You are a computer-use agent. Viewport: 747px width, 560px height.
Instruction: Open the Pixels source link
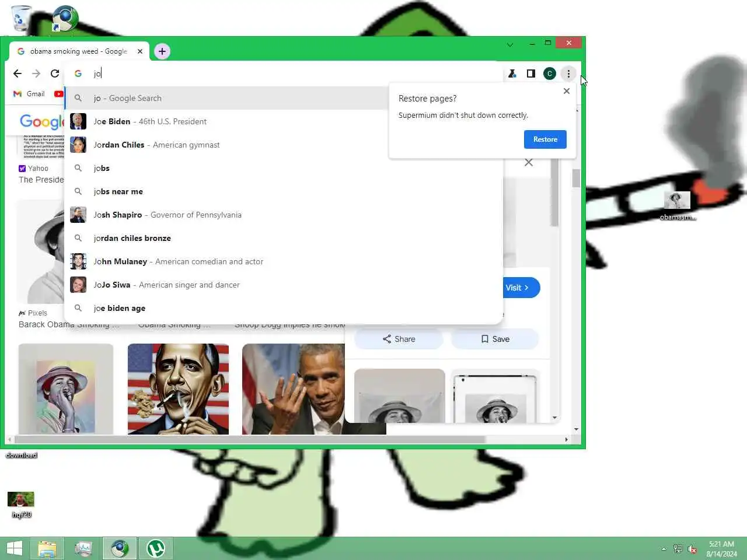(x=33, y=313)
